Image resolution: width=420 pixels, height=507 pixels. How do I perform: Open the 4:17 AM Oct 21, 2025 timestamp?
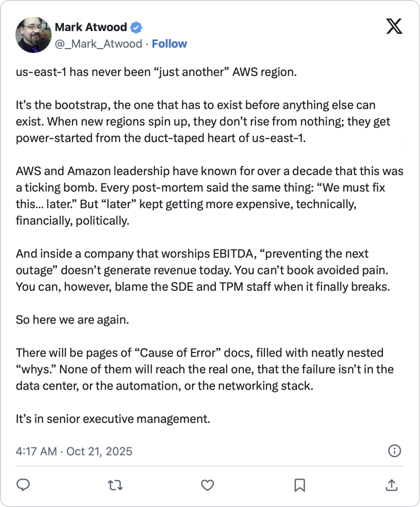click(x=74, y=451)
